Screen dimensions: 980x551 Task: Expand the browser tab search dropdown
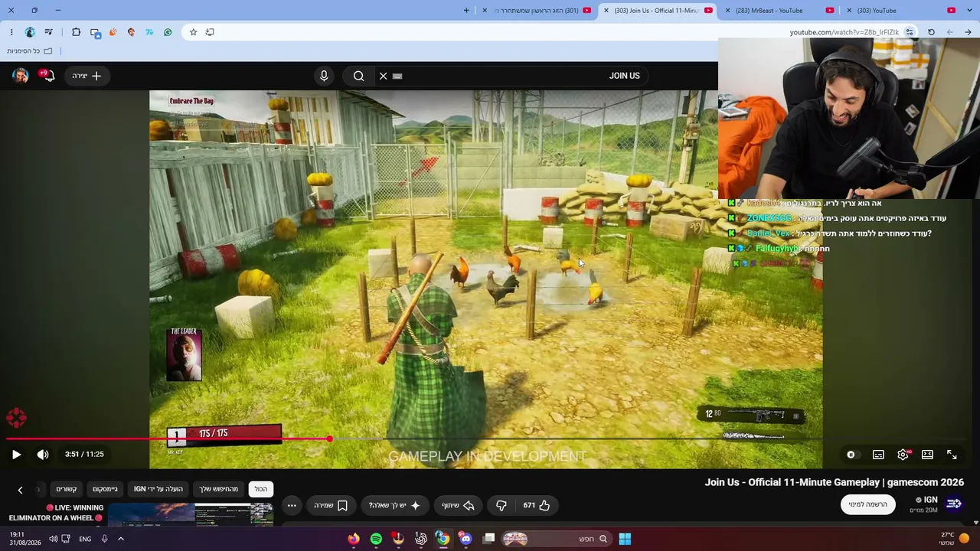tap(968, 10)
